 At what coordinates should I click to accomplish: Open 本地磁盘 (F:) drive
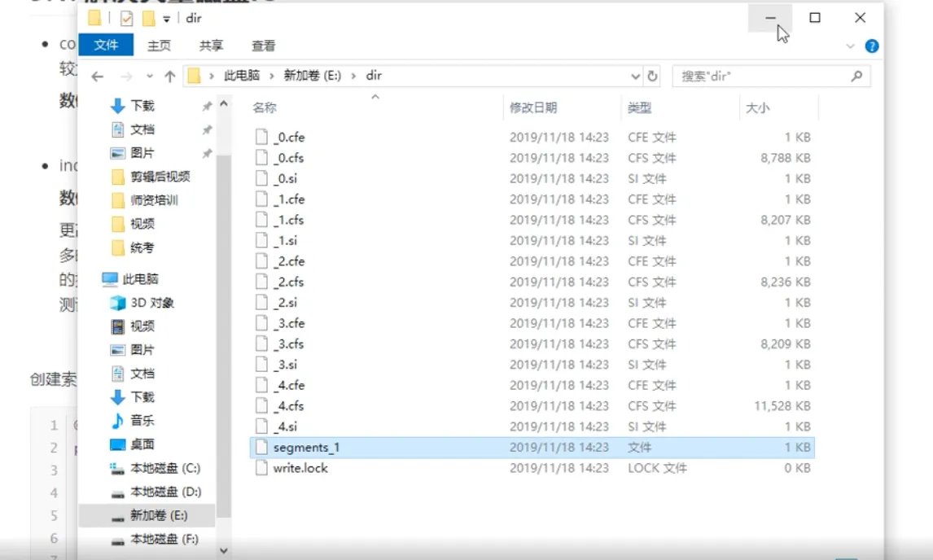point(164,539)
